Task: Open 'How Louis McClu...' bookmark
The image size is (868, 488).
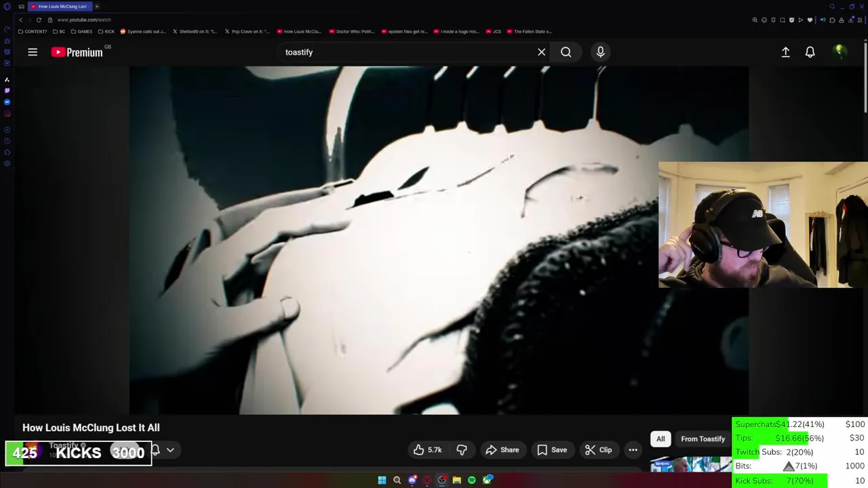Action: coord(299,31)
